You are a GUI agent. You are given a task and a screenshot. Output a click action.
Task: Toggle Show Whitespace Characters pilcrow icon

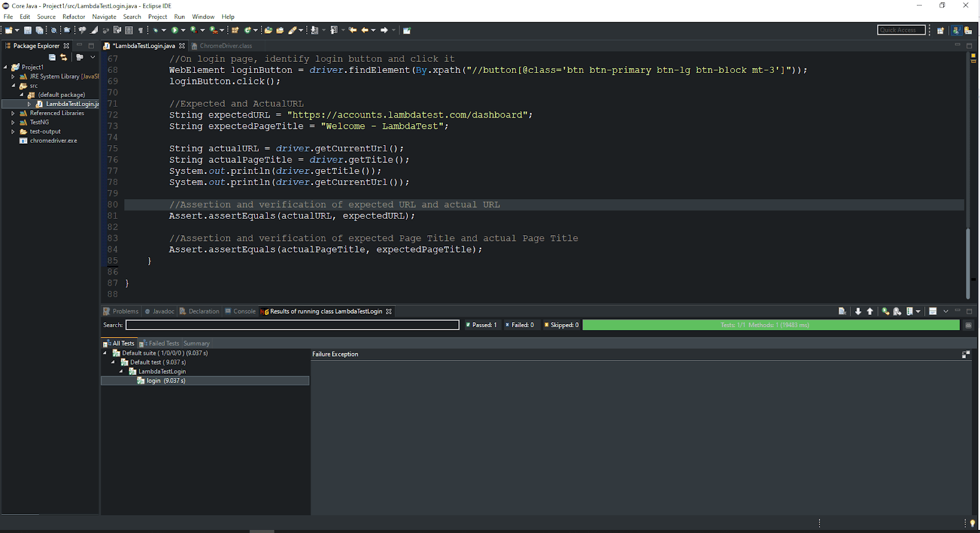[140, 30]
